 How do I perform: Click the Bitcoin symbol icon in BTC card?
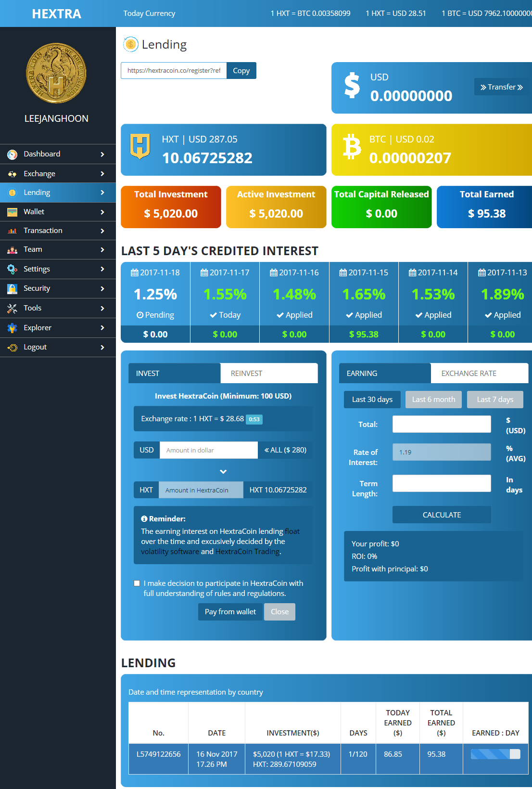[352, 146]
